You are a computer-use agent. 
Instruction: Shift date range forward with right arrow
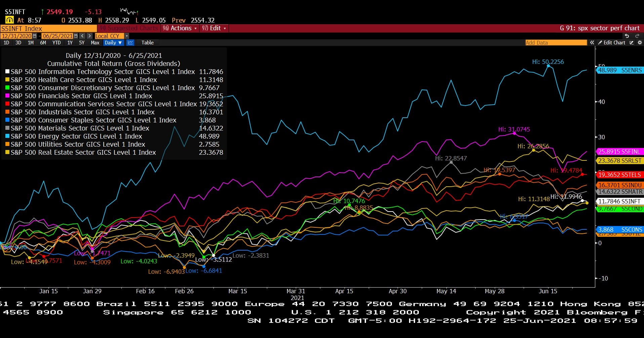coord(89,36)
